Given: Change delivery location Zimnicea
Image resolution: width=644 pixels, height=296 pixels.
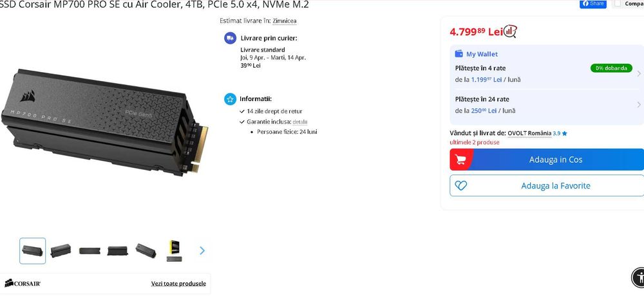Looking at the screenshot, I should click(285, 21).
